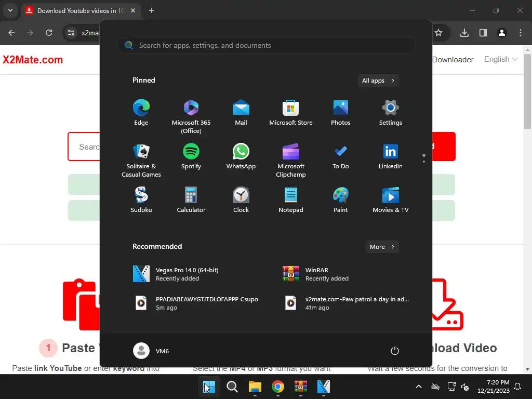Image resolution: width=532 pixels, height=399 pixels.
Task: Click the Start menu search box
Action: click(266, 45)
